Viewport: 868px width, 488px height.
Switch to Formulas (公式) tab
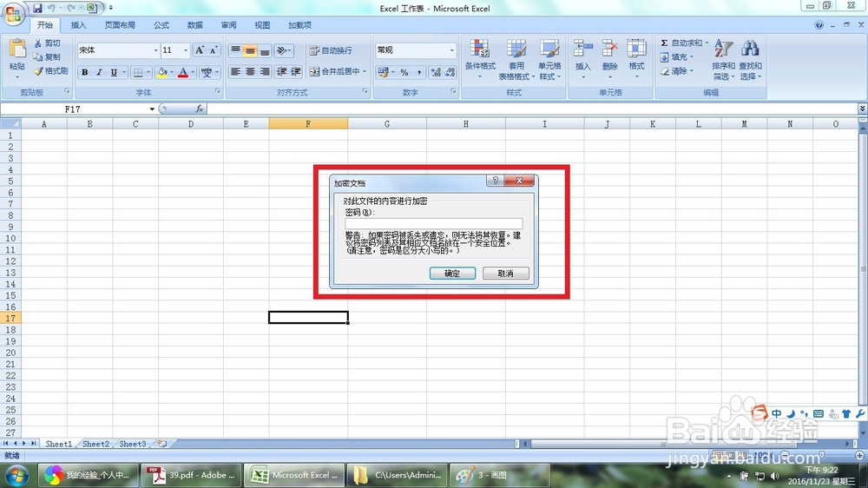(x=161, y=25)
